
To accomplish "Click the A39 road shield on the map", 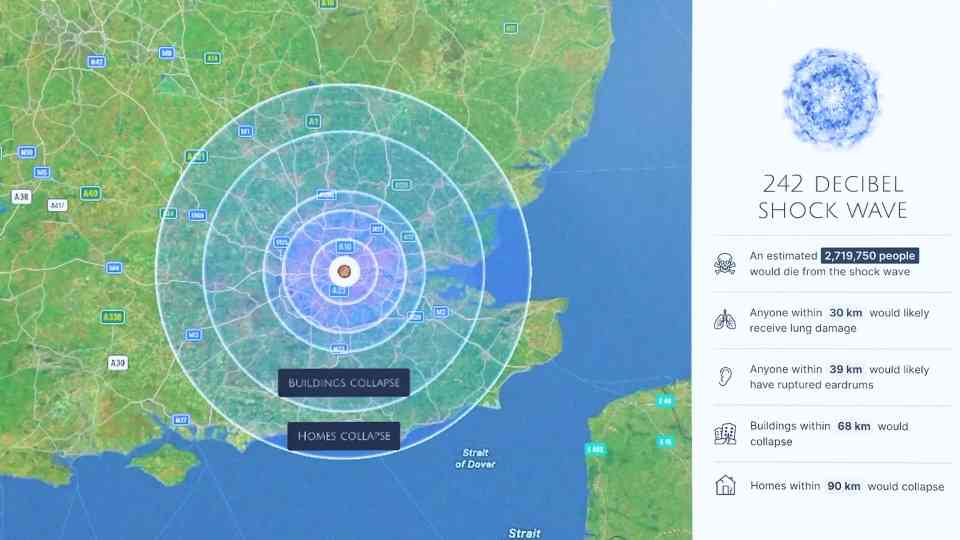I will (118, 363).
